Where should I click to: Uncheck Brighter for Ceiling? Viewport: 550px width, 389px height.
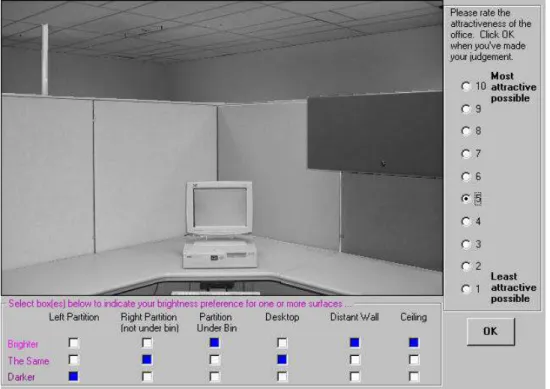414,343
